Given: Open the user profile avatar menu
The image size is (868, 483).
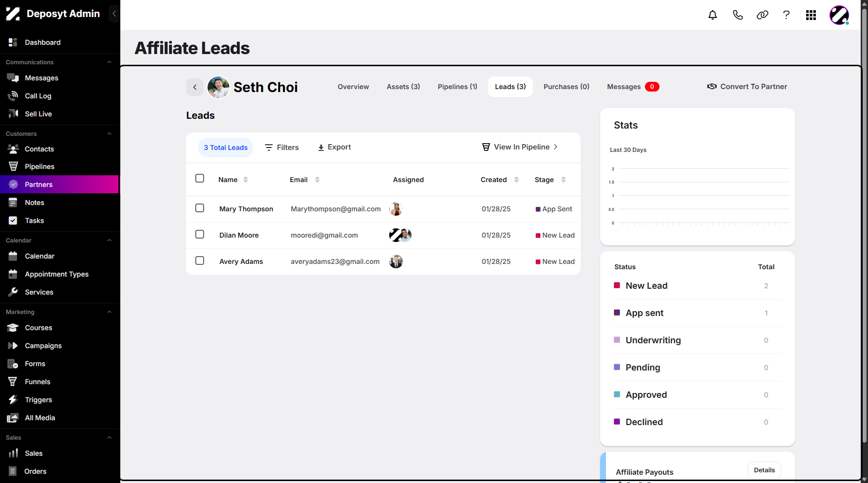Looking at the screenshot, I should click(x=839, y=15).
